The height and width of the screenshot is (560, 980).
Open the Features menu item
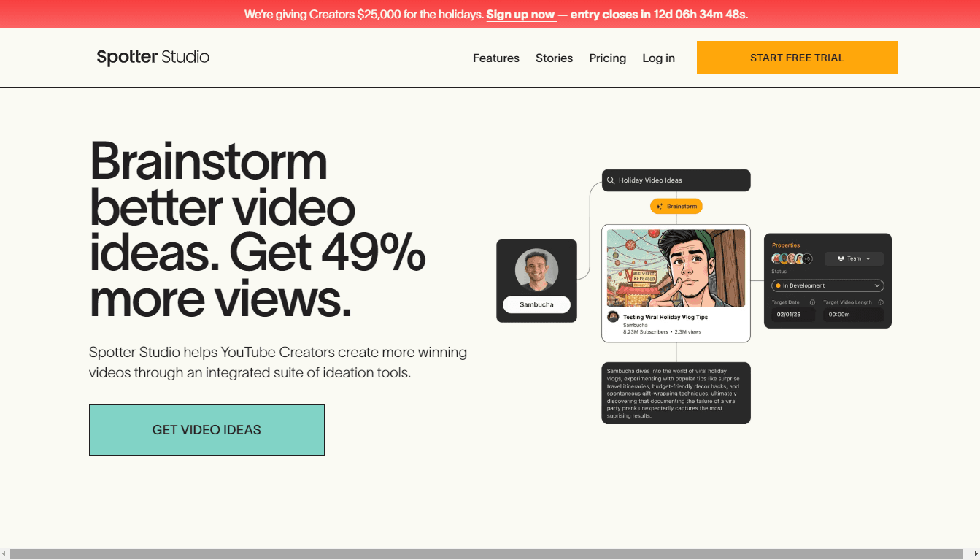click(495, 58)
